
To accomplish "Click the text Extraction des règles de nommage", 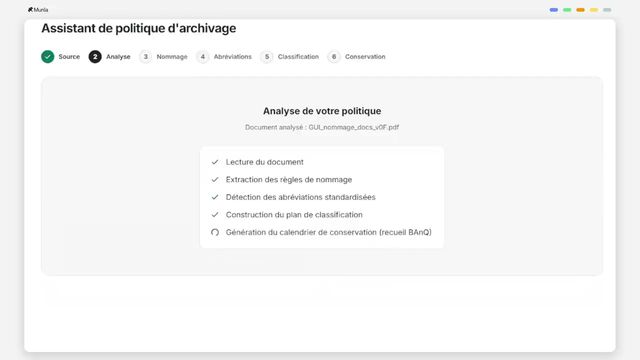I will [x=289, y=180].
